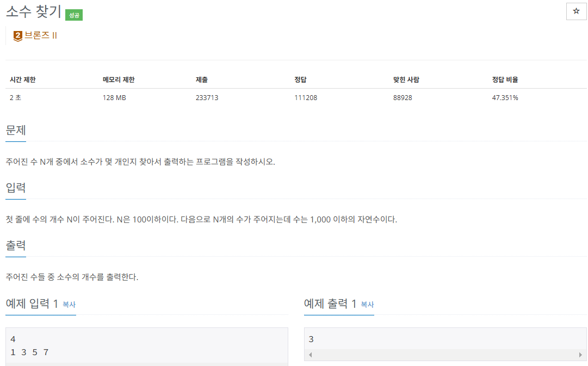Click the 88928 solvers value
The width and height of the screenshot is (588, 366).
pyautogui.click(x=403, y=97)
